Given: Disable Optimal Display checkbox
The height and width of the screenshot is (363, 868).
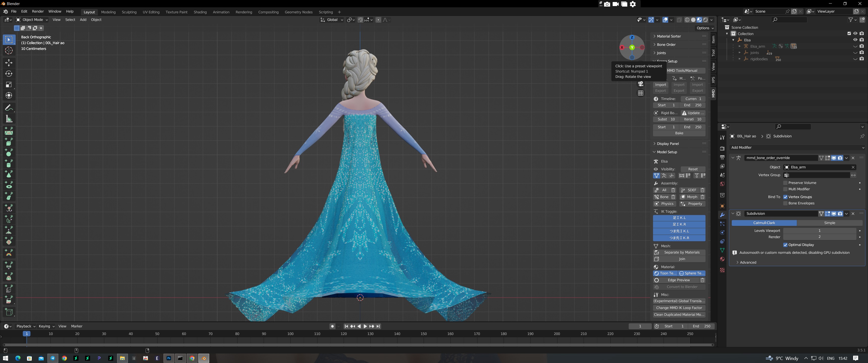Looking at the screenshot, I should pyautogui.click(x=785, y=245).
